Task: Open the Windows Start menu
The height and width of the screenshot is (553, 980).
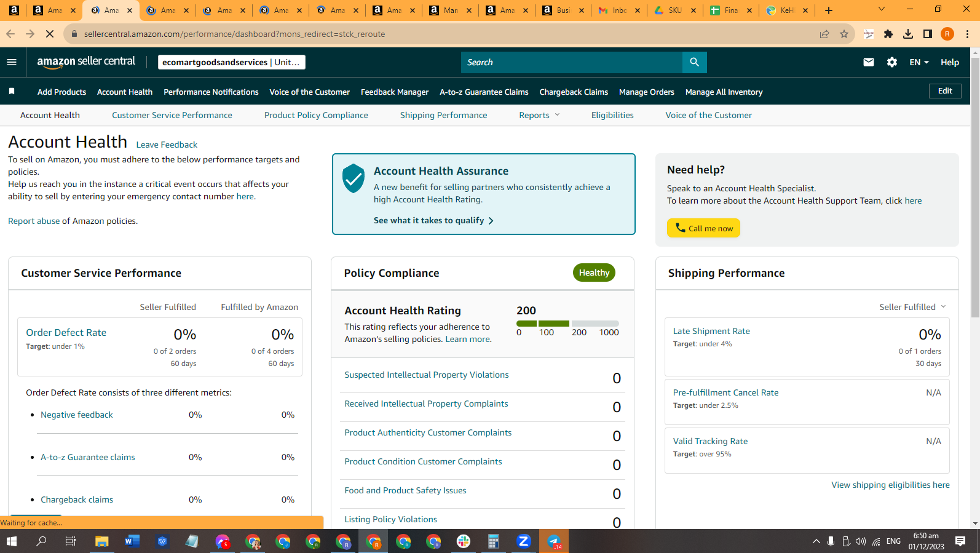Action: click(x=12, y=541)
